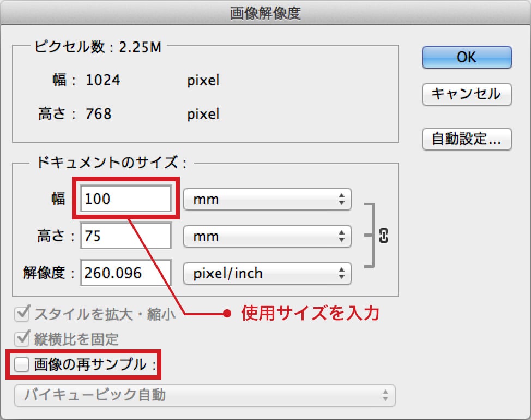The image size is (531, 420).
Task: Click the document height field showing 75
Action: [126, 237]
